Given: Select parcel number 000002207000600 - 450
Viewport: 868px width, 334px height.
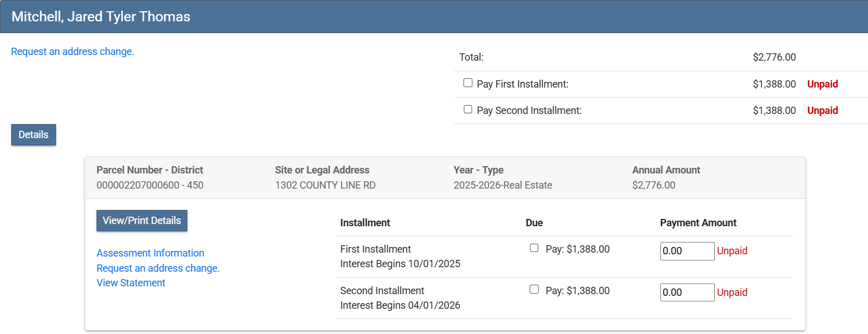Looking at the screenshot, I should (x=150, y=185).
